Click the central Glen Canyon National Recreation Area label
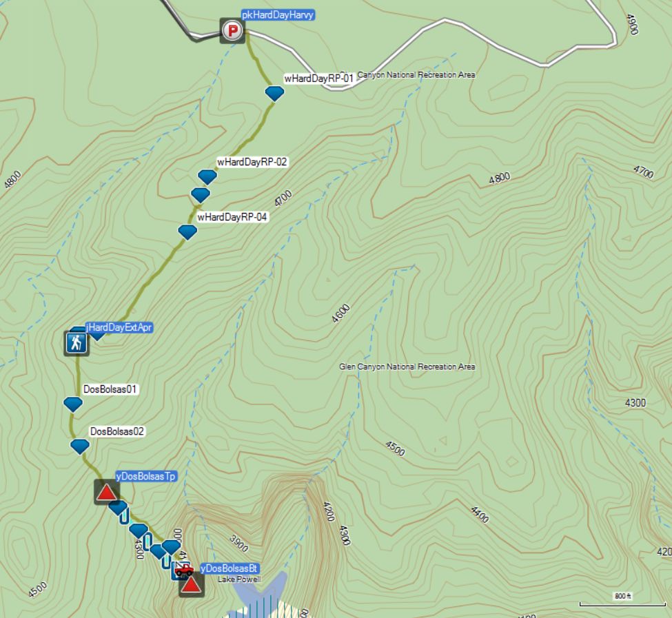672x618 pixels. 407,367
